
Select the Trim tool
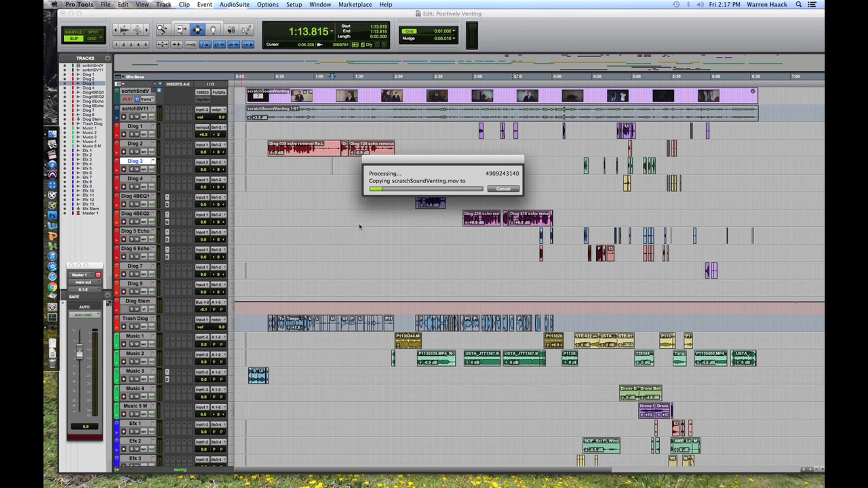pyautogui.click(x=181, y=30)
